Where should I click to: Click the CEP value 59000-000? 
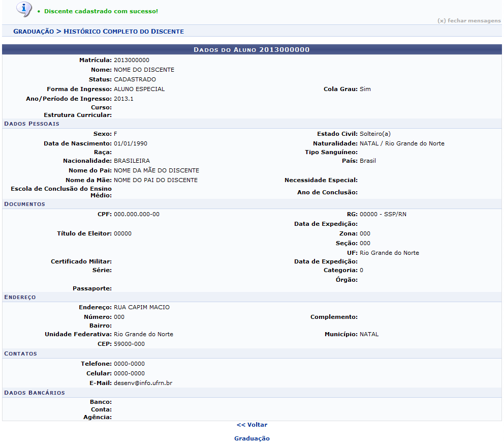tap(129, 344)
